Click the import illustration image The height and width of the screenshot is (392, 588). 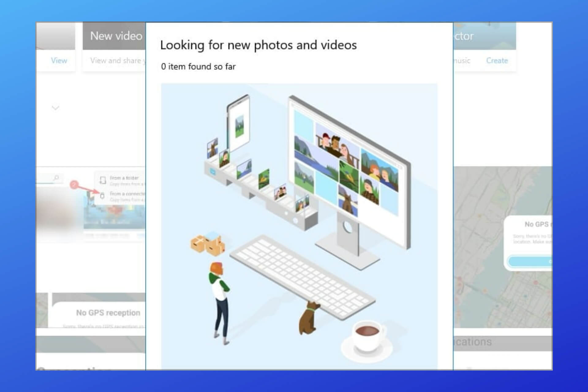[x=299, y=226]
